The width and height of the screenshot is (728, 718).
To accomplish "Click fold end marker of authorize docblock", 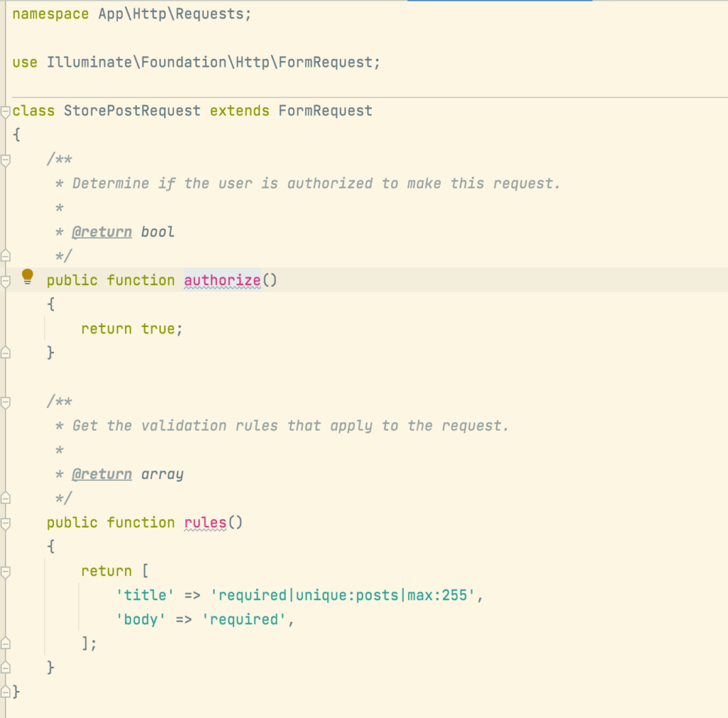I will (5, 256).
